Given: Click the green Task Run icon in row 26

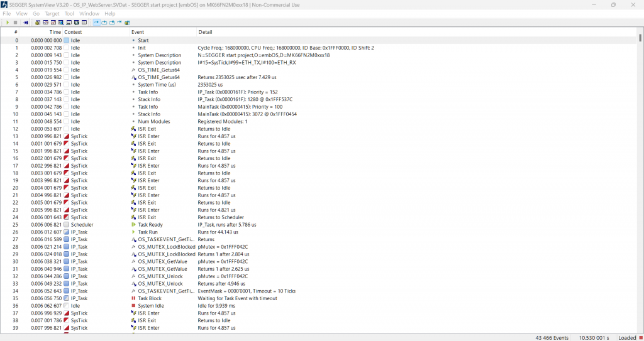Looking at the screenshot, I should (x=133, y=232).
